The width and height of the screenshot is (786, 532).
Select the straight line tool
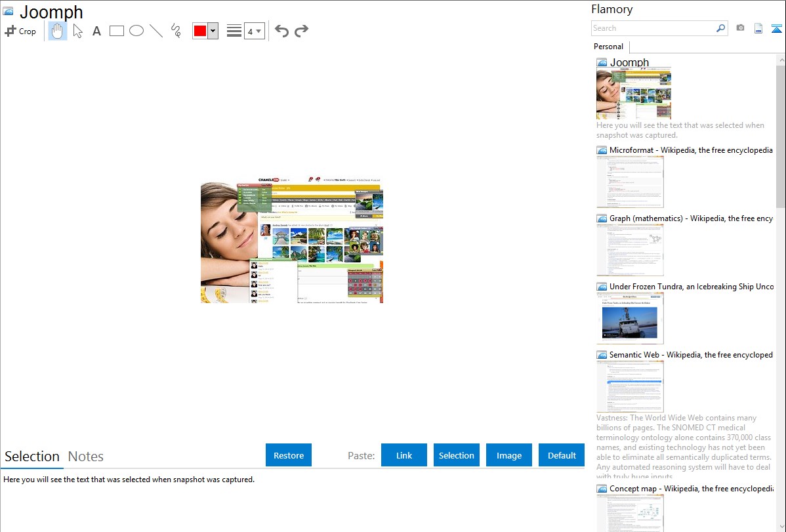[x=156, y=31]
